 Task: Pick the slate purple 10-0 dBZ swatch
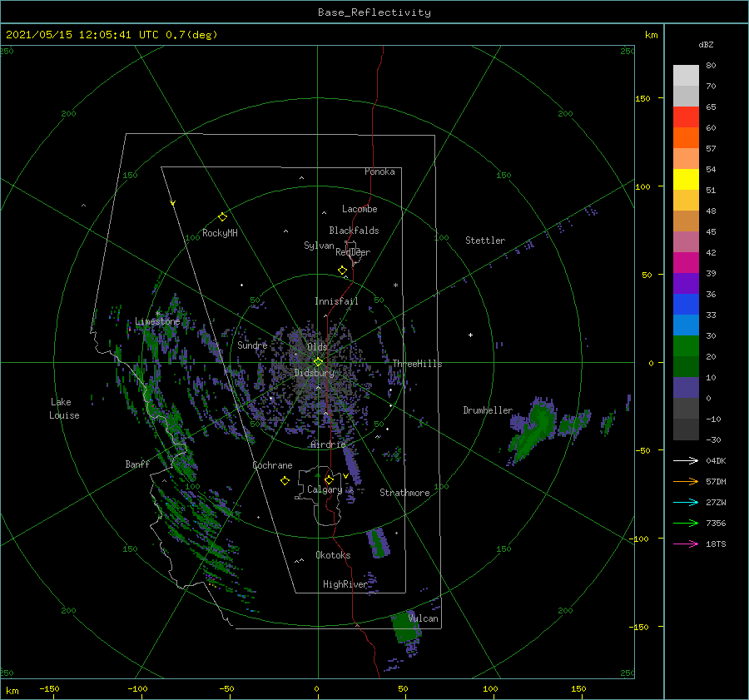coord(686,388)
